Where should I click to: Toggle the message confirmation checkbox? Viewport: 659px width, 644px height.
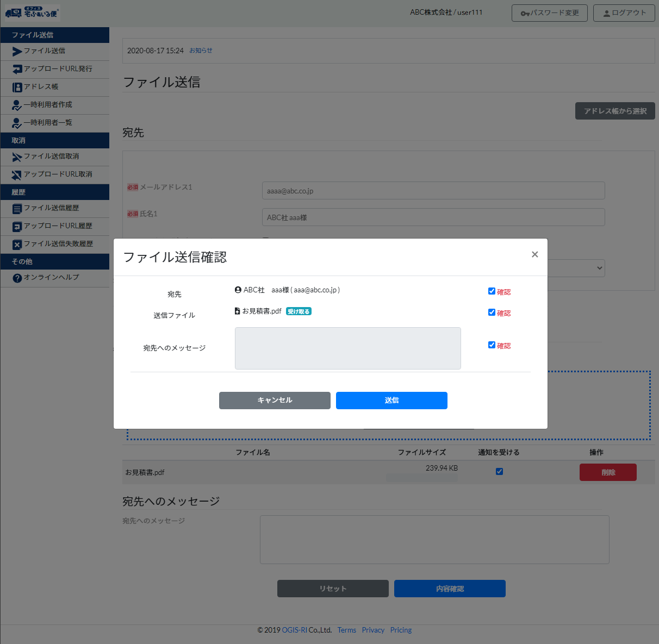pos(492,345)
